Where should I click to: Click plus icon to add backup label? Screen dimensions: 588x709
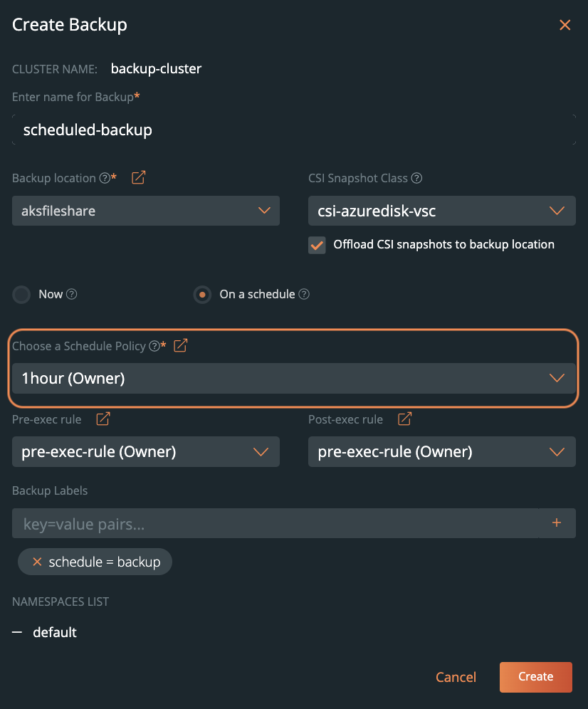coord(557,523)
